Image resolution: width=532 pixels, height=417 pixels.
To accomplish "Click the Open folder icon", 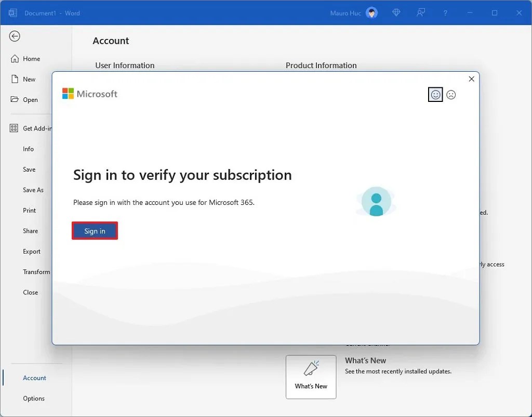I will coord(14,99).
